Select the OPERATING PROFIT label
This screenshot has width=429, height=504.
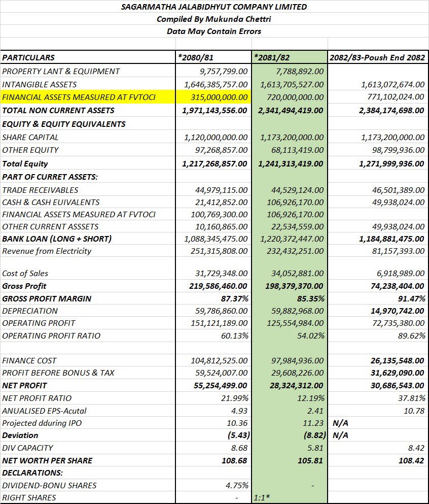(x=39, y=323)
